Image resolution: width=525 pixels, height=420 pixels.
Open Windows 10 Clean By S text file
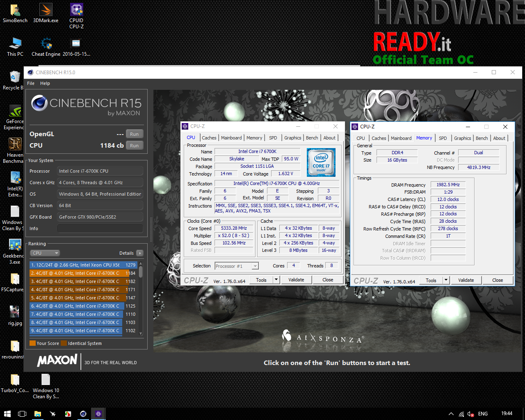(x=46, y=386)
